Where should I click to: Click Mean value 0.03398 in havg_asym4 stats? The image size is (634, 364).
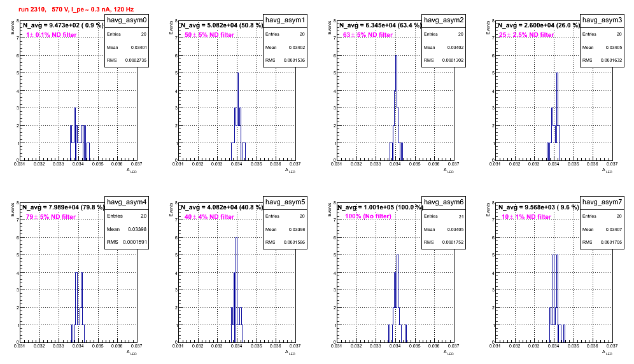pos(137,229)
